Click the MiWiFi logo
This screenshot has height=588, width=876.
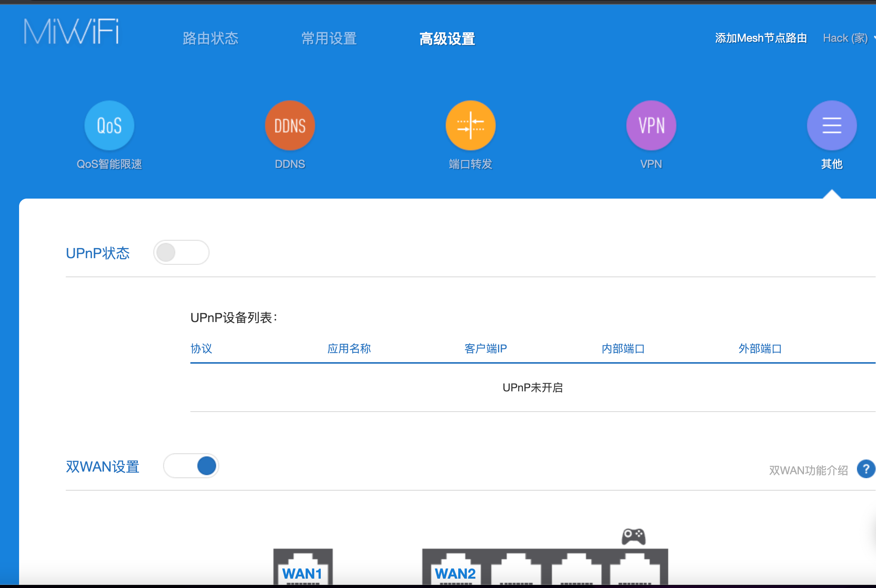[71, 32]
